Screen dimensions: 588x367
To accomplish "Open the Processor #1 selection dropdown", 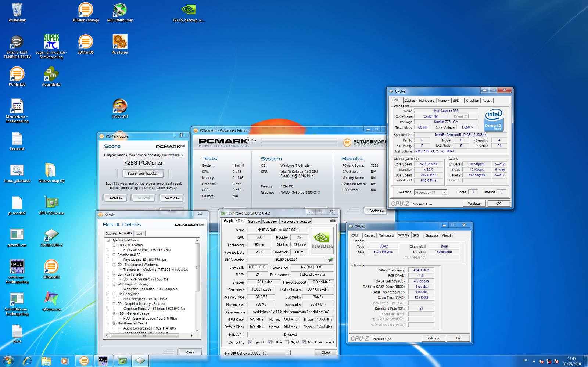I will pos(430,192).
